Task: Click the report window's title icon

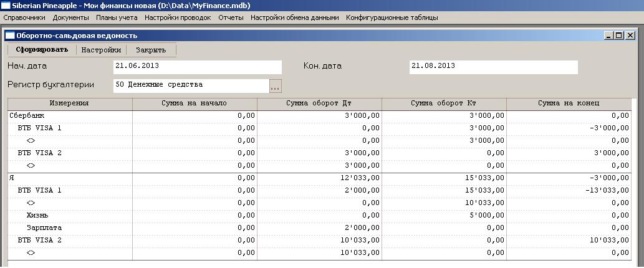Action: pyautogui.click(x=10, y=36)
